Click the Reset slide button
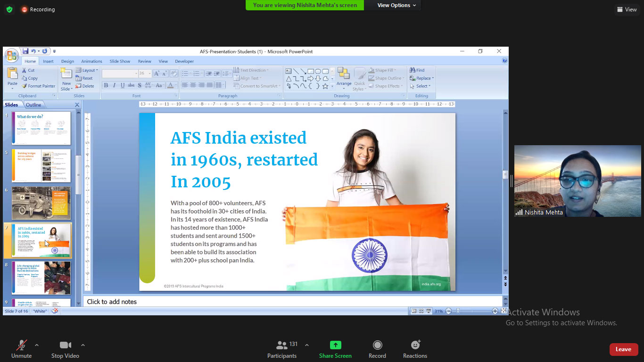644x362 pixels. [84, 78]
